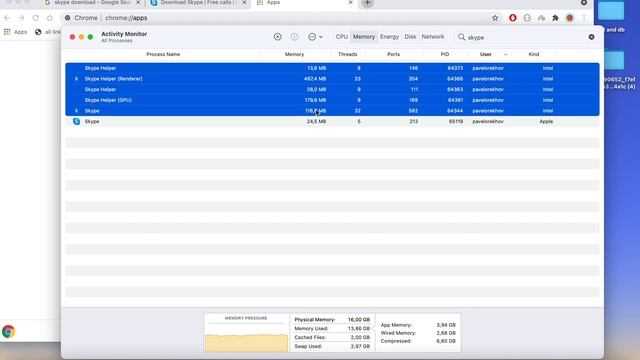The height and width of the screenshot is (360, 640).
Task: Close the Apps Chrome tab
Action: pyautogui.click(x=350, y=2)
